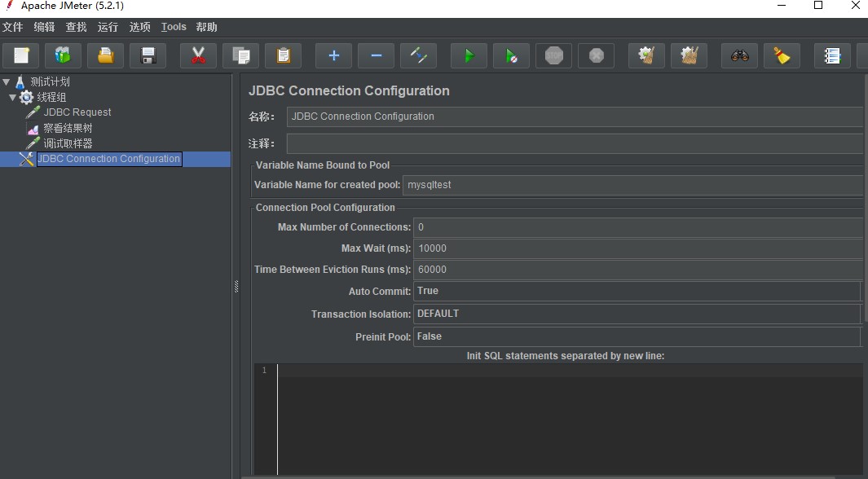Click the Clear All results icon

click(x=690, y=56)
